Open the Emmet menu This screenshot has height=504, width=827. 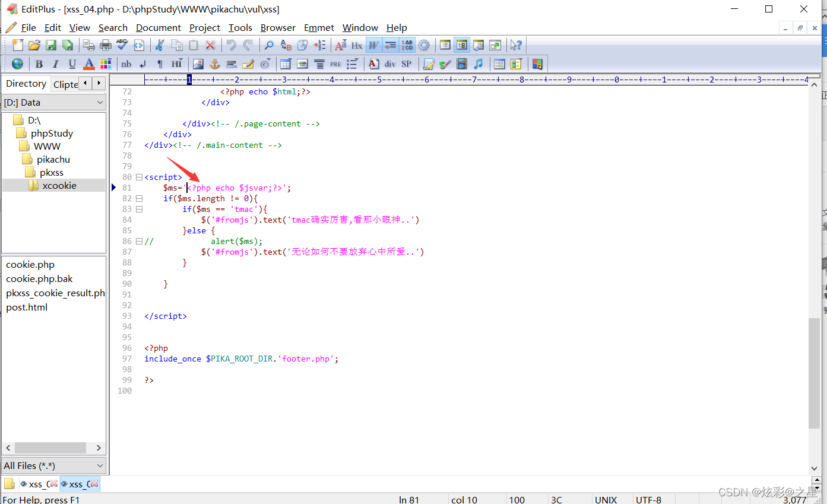click(319, 27)
